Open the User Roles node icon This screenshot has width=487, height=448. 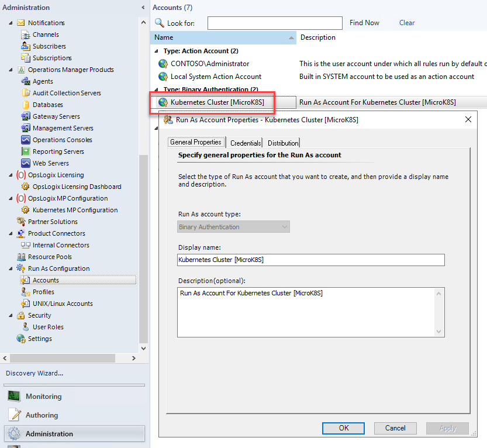pyautogui.click(x=26, y=327)
